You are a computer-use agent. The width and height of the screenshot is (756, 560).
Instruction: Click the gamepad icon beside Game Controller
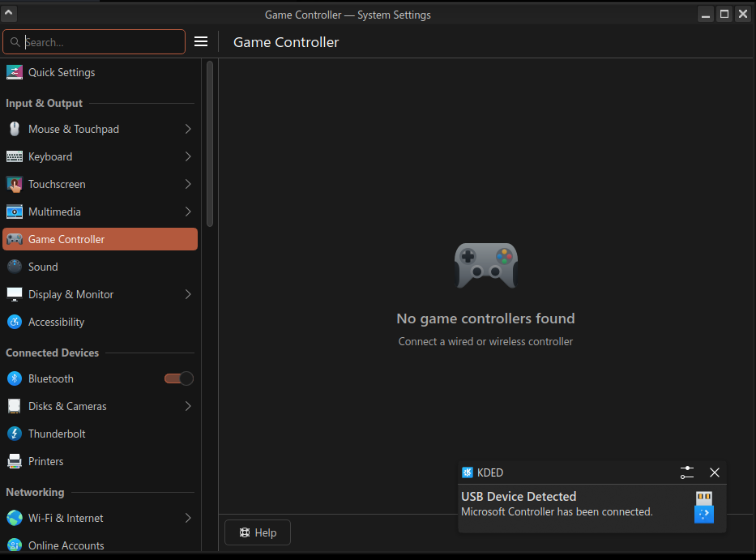pos(15,239)
